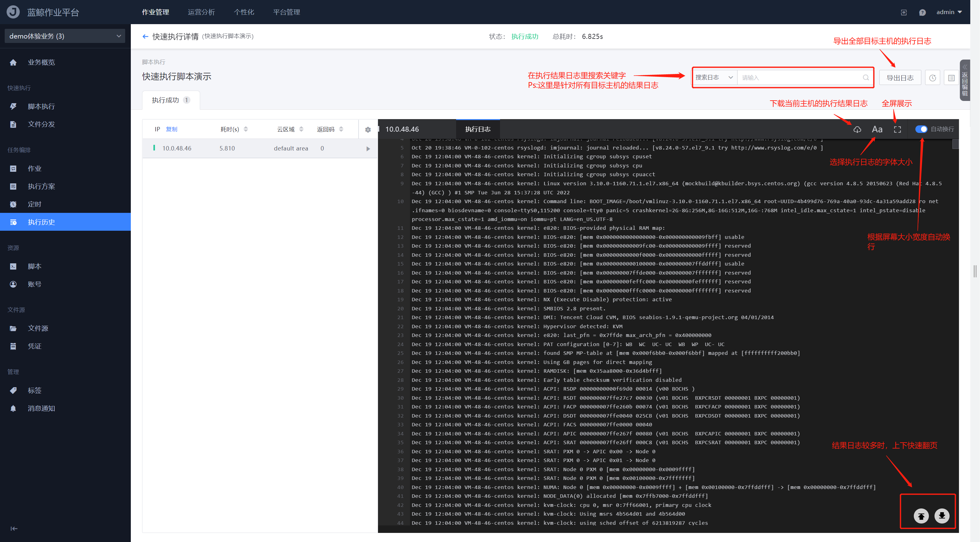Click the help question mark icon
This screenshot has height=542, width=980.
click(922, 13)
